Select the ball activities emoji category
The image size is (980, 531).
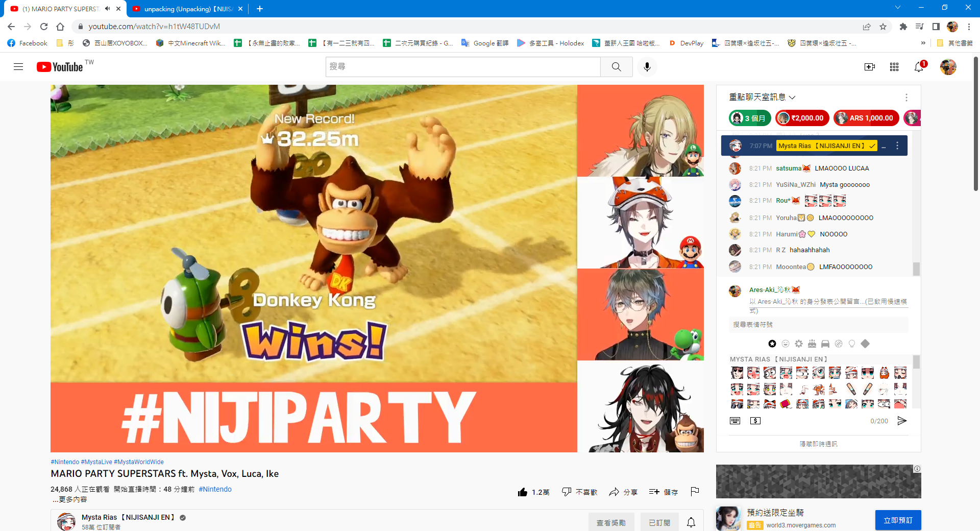click(x=839, y=344)
